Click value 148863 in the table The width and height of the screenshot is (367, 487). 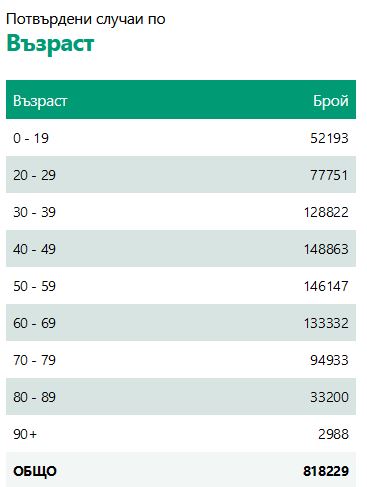pyautogui.click(x=326, y=249)
